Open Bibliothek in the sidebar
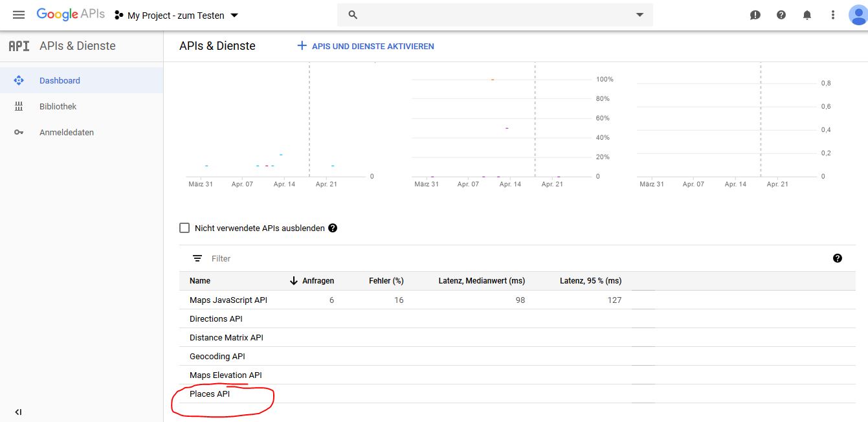Image resolution: width=868 pixels, height=422 pixels. [x=82, y=106]
